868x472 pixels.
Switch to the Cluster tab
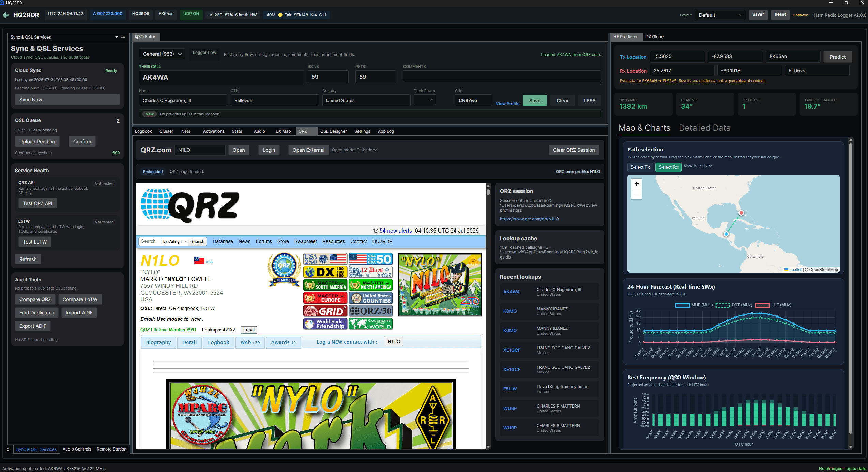(x=166, y=131)
